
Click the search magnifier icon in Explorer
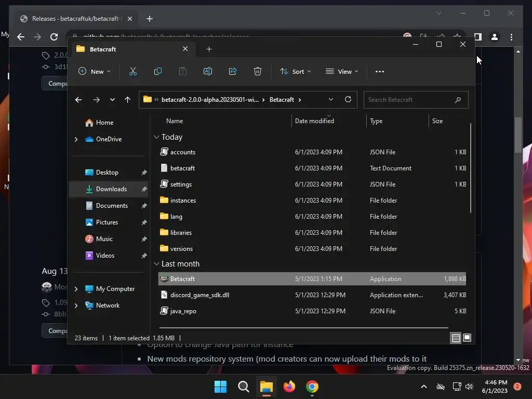coord(458,100)
